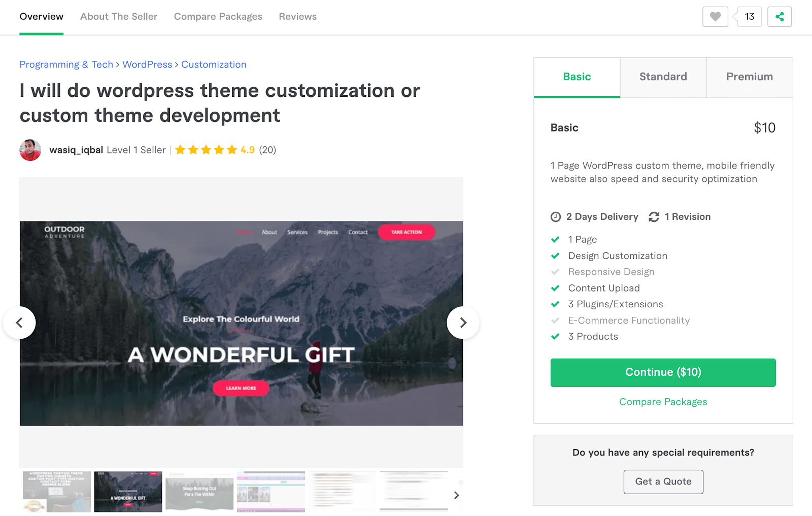Advance to next gallery image arrow
The image size is (812, 516).
click(x=463, y=322)
